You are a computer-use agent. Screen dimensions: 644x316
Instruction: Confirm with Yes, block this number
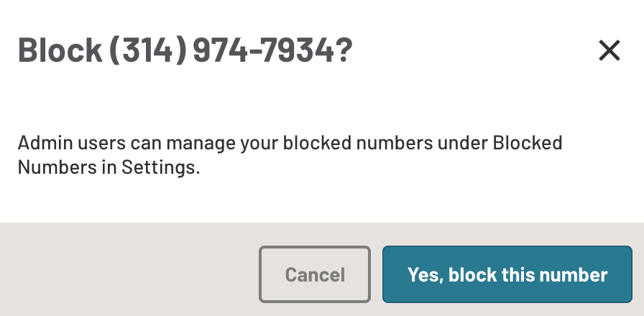click(507, 274)
